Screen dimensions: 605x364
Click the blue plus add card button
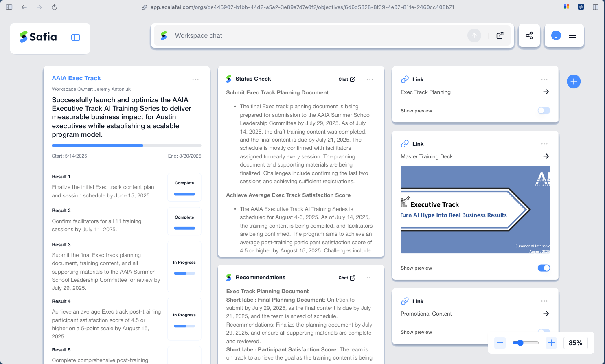point(574,82)
